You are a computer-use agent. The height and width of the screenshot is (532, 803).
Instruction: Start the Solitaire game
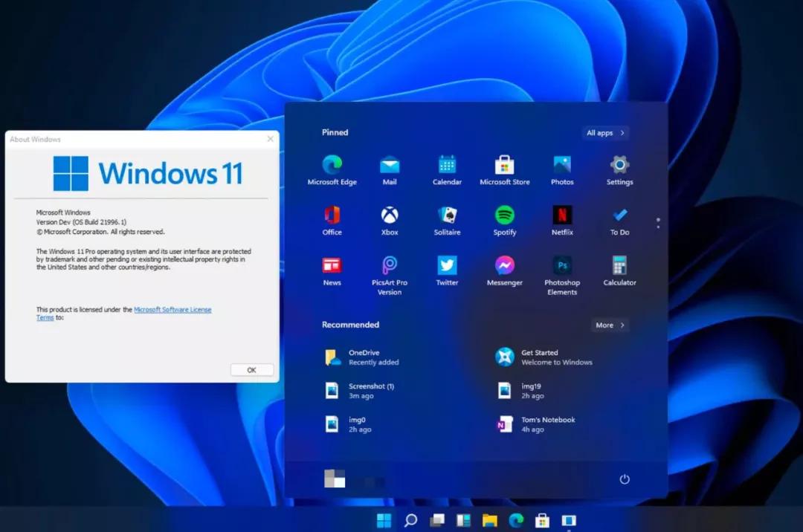[446, 215]
